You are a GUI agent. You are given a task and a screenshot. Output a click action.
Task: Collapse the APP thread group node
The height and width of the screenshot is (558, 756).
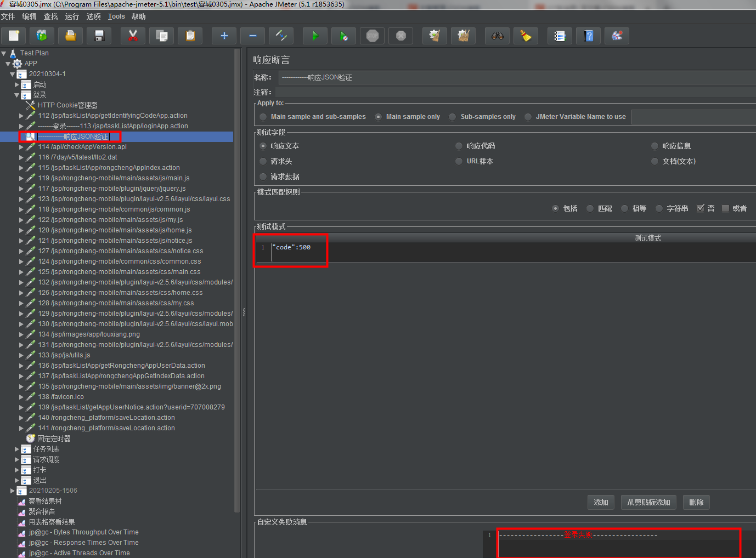click(x=8, y=64)
